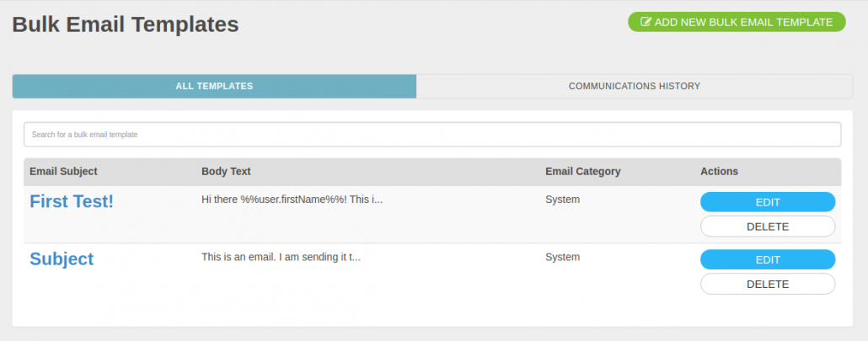Viewport: 868px width, 341px height.
Task: Click System category in First Test! row
Action: pos(562,200)
